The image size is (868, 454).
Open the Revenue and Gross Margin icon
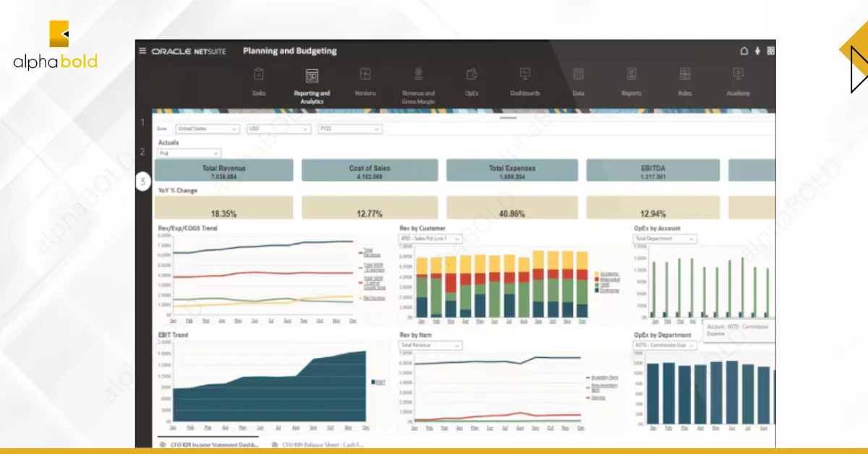[418, 74]
